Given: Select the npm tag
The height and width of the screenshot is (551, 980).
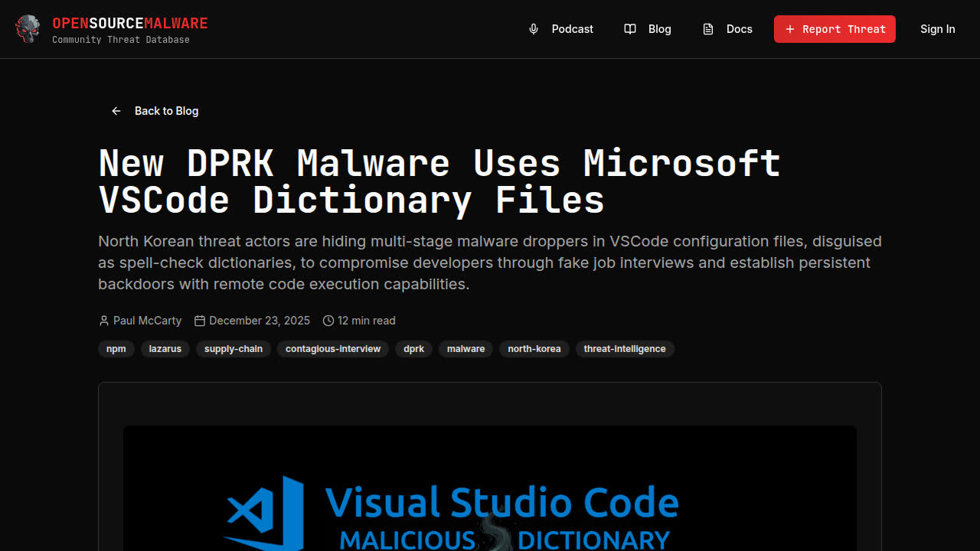Looking at the screenshot, I should (x=116, y=349).
